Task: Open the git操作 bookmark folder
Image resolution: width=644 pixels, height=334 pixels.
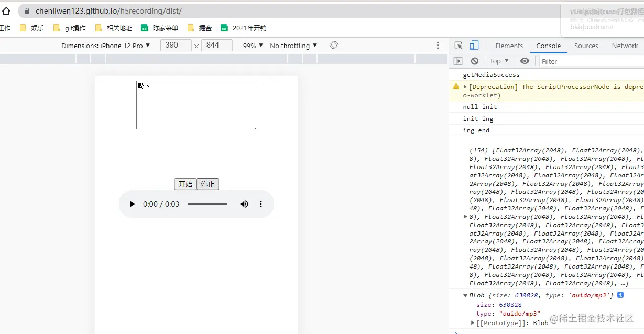Action: (x=70, y=28)
